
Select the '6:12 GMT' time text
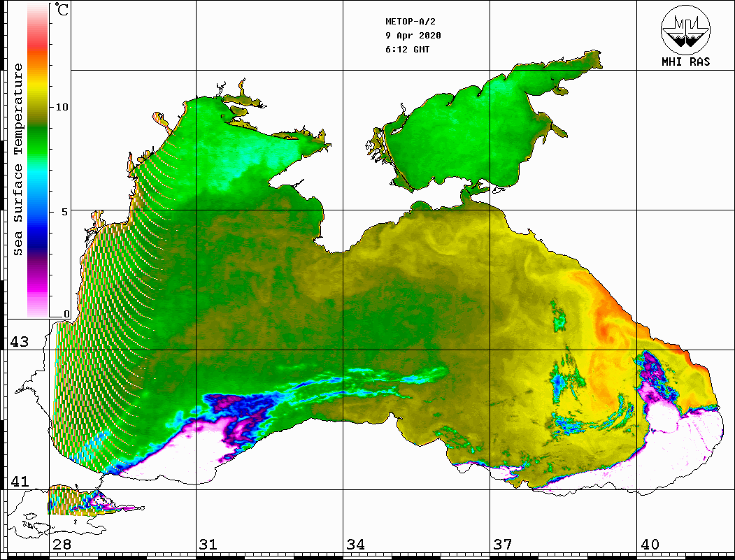(407, 49)
